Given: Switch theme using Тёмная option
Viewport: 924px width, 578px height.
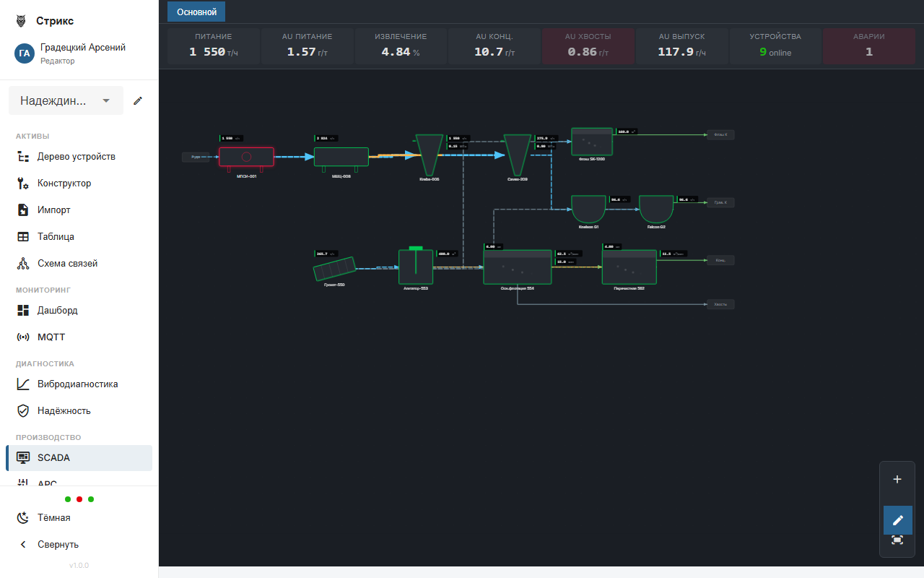Looking at the screenshot, I should (x=52, y=517).
